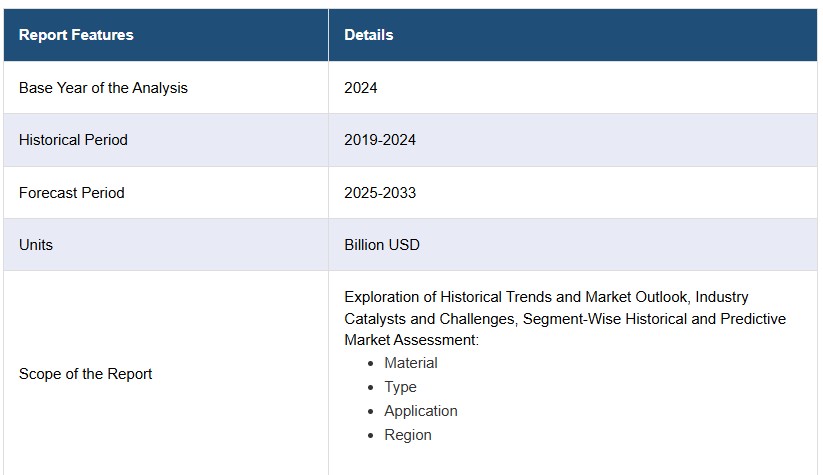Click the 2025-2033 forecast value
This screenshot has height=475, width=823.
[x=380, y=193]
